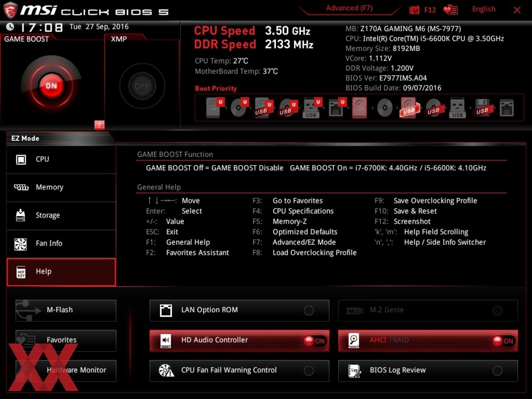
Task: Select the UEFI USB CD/DVD boot icon
Action: pos(288,108)
